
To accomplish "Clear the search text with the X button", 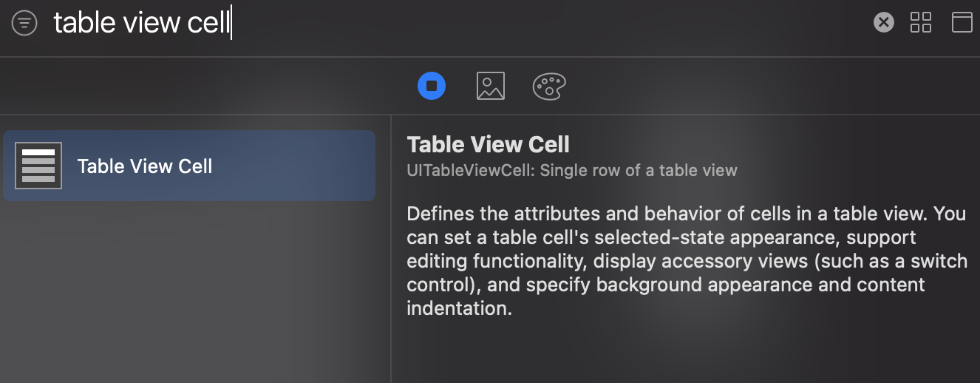I will point(883,22).
